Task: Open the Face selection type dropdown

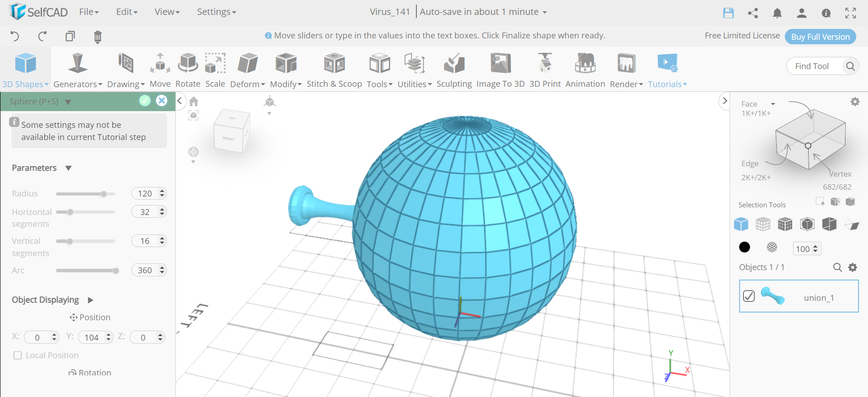Action: pos(773,104)
